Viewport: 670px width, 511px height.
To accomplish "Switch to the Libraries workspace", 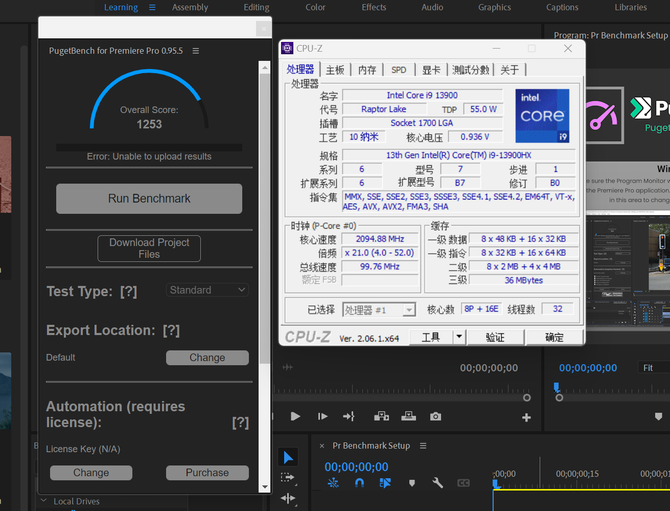I will [x=631, y=7].
